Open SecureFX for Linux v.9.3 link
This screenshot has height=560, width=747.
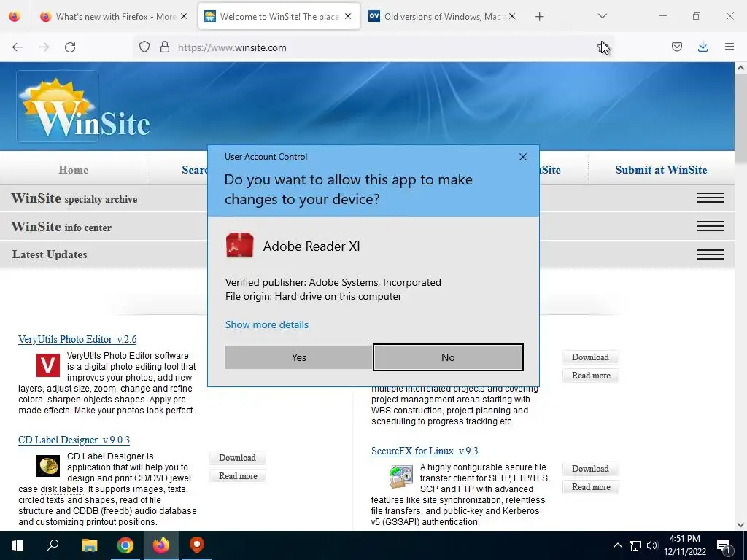[425, 451]
